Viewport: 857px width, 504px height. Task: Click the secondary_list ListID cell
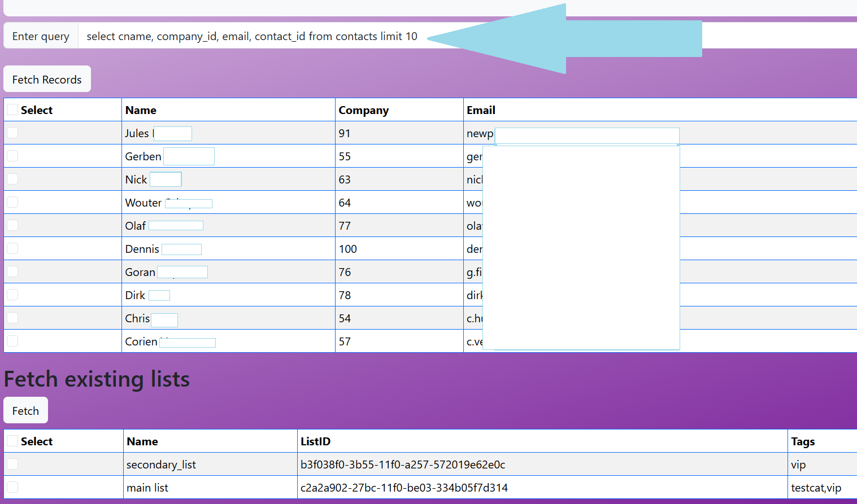(402, 464)
